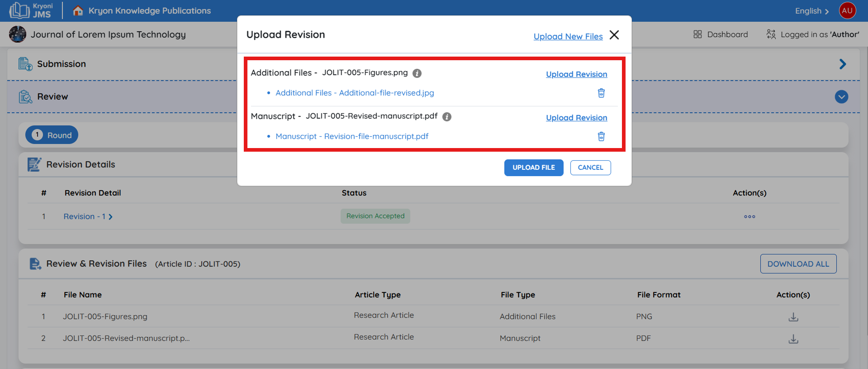Click Upload Revision link for Manuscript file
This screenshot has height=369, width=868.
(576, 118)
